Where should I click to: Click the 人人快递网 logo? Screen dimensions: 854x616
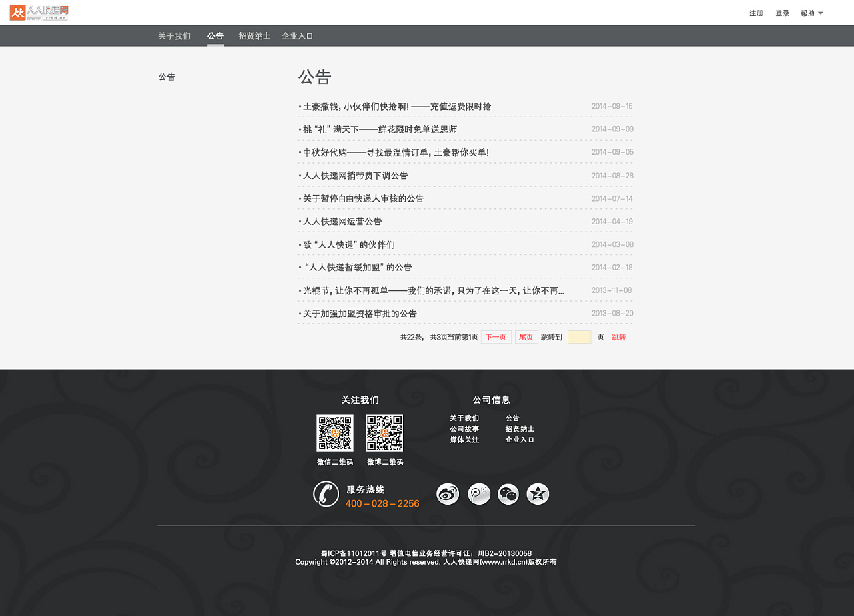[39, 12]
